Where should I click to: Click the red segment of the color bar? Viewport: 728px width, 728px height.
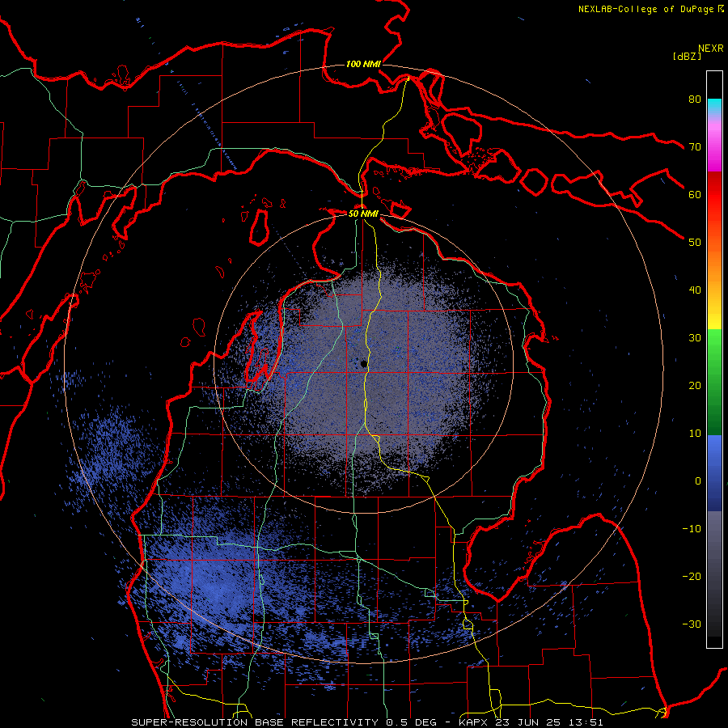point(714,195)
